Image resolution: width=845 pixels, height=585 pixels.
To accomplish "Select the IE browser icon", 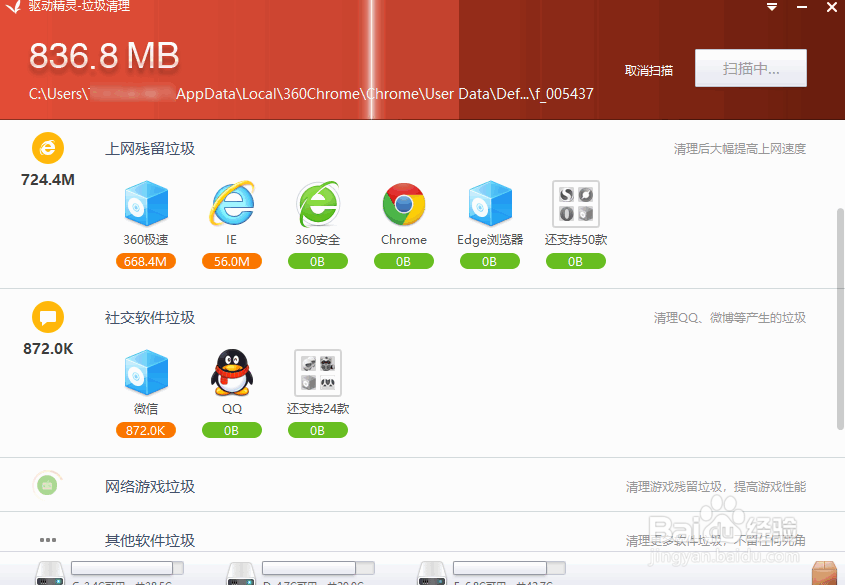I will click(x=232, y=204).
